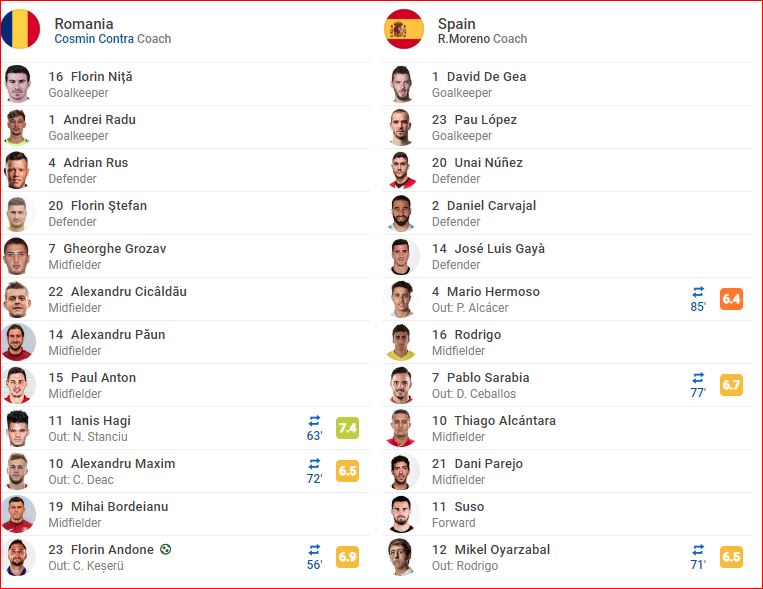Click Florin Niță's player photo

click(19, 84)
